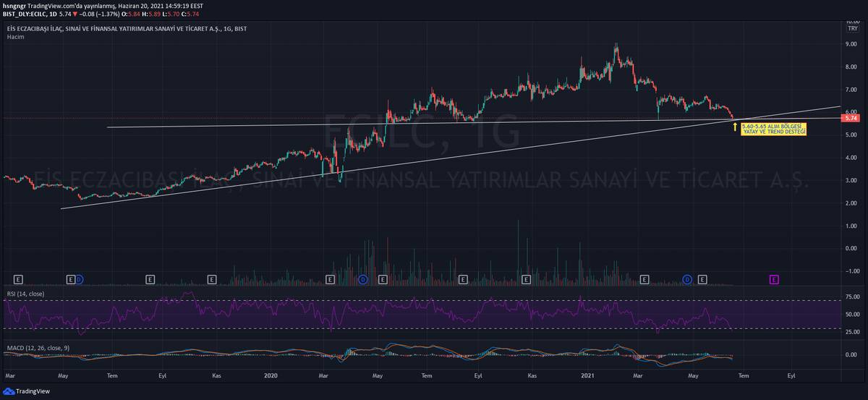868x400 pixels.
Task: Click the TradingView logo at bottom left
Action: [x=26, y=391]
